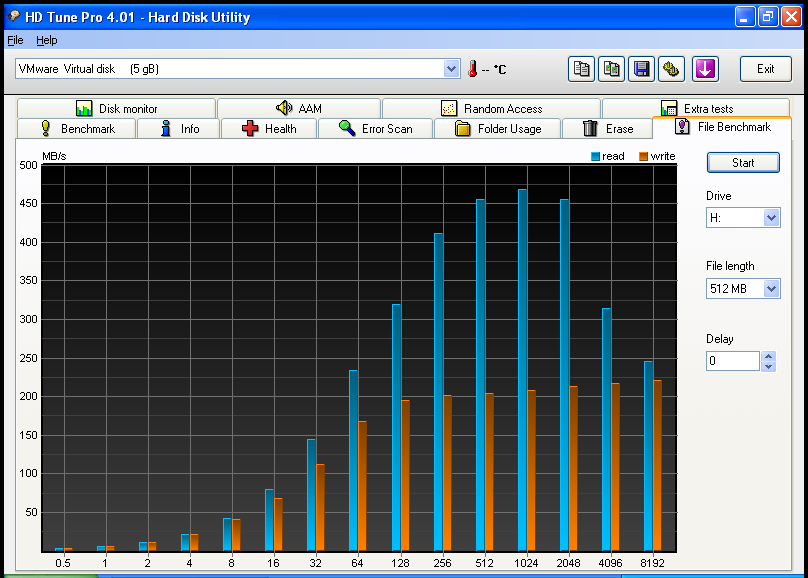Go to the Benchmark tab

(77, 129)
